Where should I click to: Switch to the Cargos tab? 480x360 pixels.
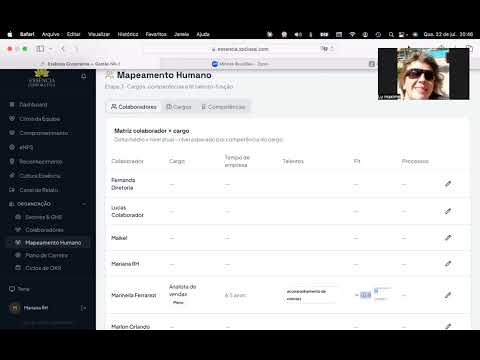179,107
